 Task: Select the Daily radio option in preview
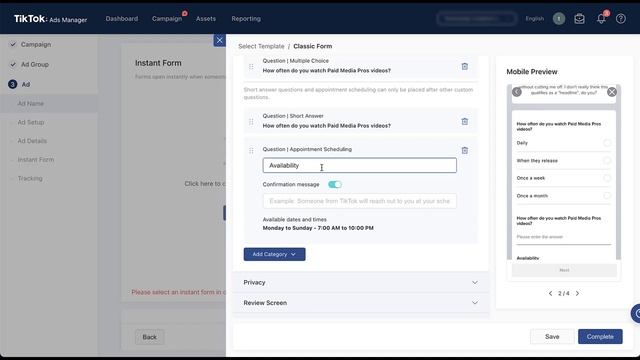tap(607, 143)
